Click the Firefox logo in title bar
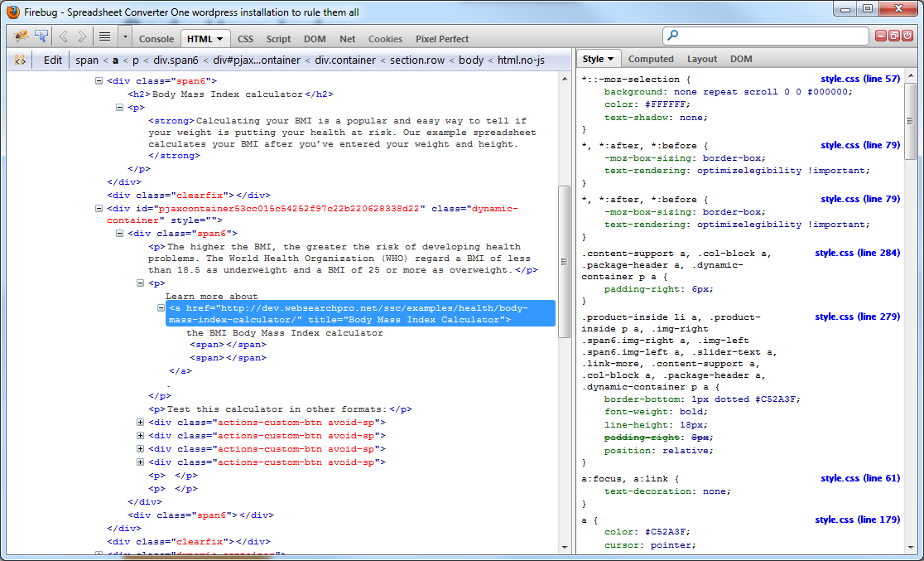Viewport: 924px width, 561px height. 12,12
